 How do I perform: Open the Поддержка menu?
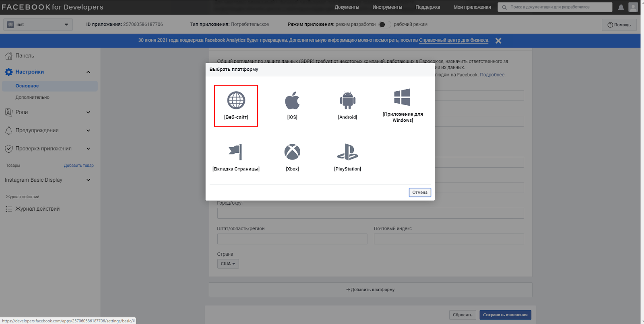(428, 7)
